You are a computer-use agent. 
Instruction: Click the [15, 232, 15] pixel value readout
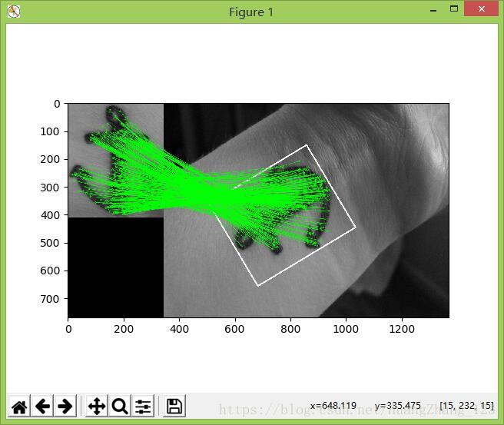[x=466, y=405]
